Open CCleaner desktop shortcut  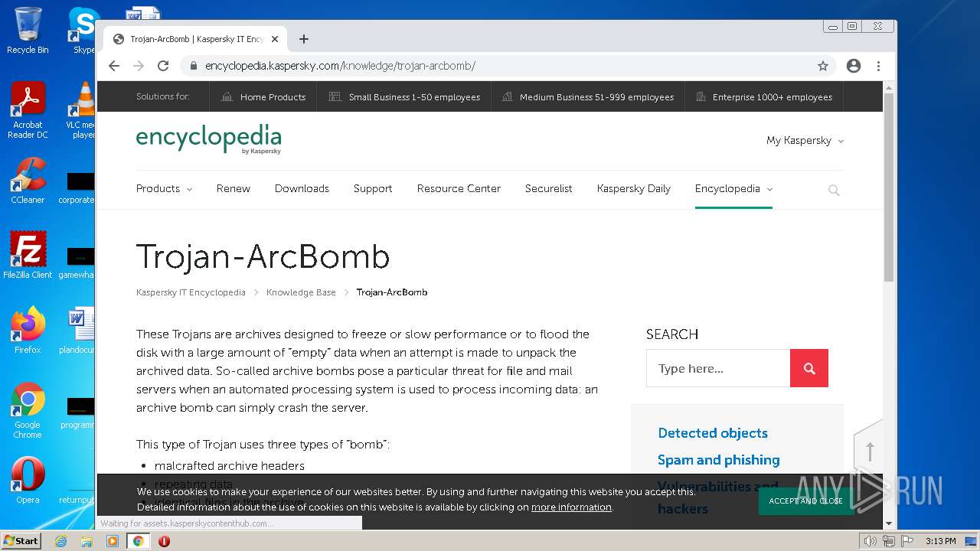click(x=28, y=181)
